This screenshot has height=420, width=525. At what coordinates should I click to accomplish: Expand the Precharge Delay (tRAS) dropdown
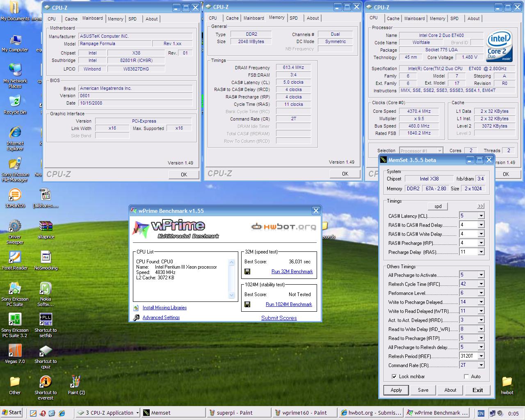[x=481, y=252]
